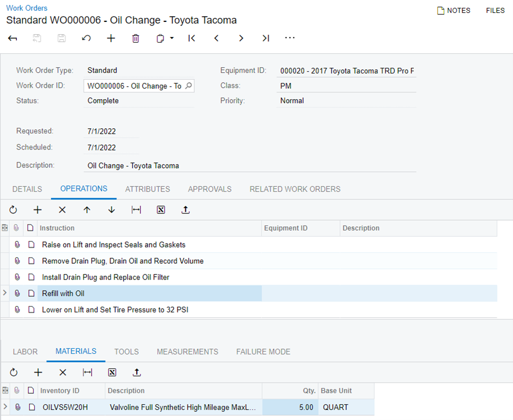513x420 pixels.
Task: Move operation row up with arrow icon
Action: [87, 209]
